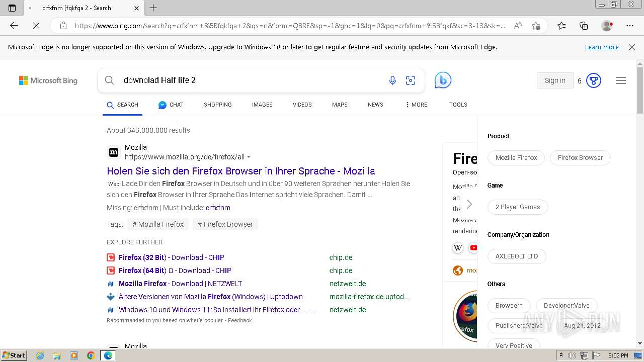Add this page to favorites
The image size is (644, 362).
tap(536, 26)
